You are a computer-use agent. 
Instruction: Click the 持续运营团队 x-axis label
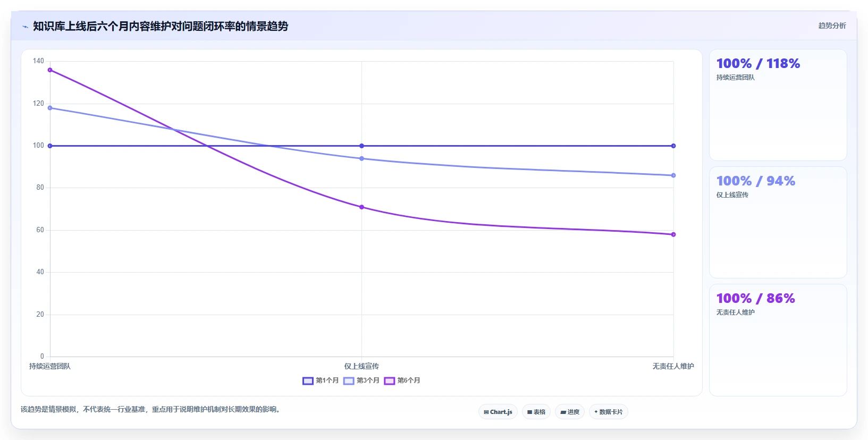tap(50, 366)
